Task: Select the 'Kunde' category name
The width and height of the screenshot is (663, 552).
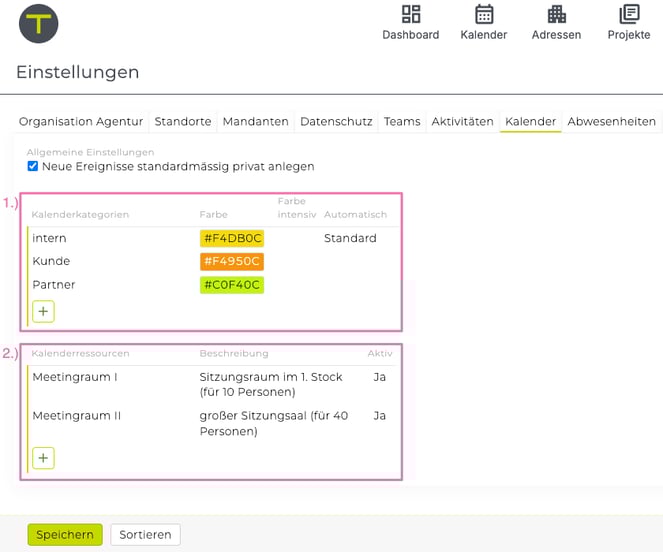Action: click(51, 261)
